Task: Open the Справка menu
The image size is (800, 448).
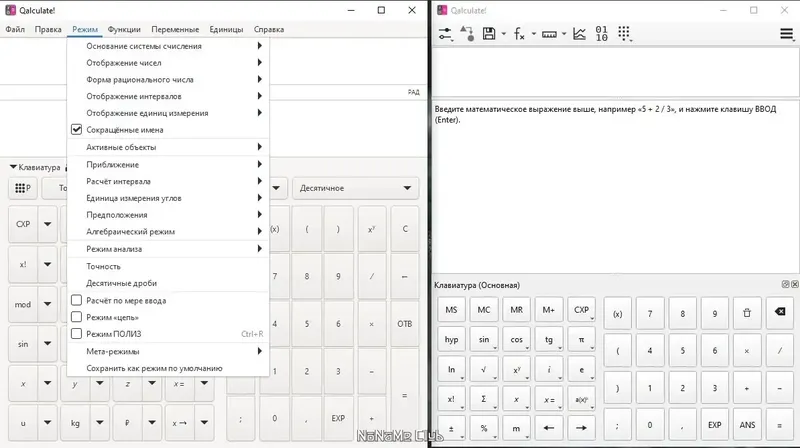Action: coord(268,29)
